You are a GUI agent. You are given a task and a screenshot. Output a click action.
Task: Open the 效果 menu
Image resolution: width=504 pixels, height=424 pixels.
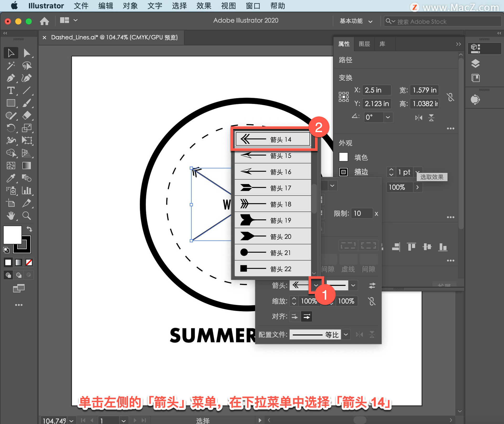click(204, 6)
